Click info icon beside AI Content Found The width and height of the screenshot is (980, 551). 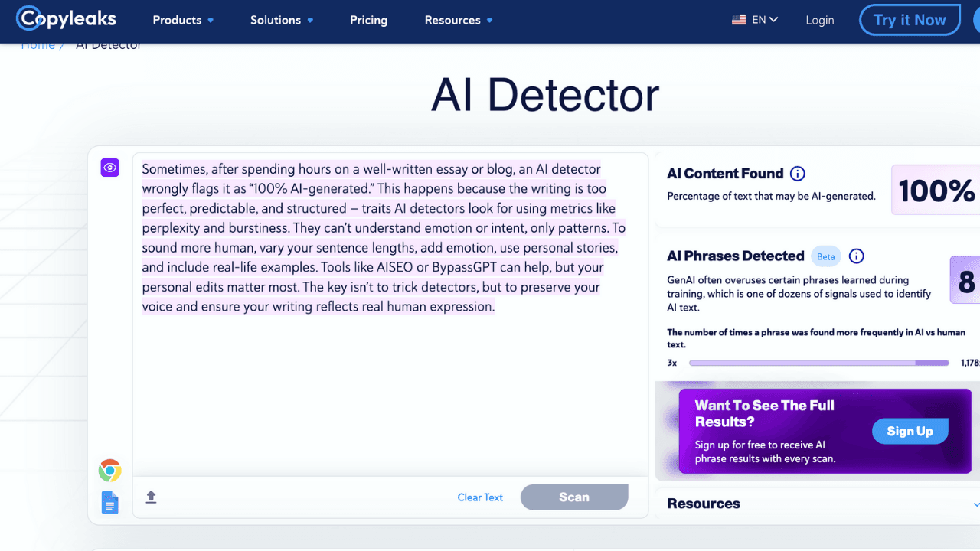click(797, 174)
